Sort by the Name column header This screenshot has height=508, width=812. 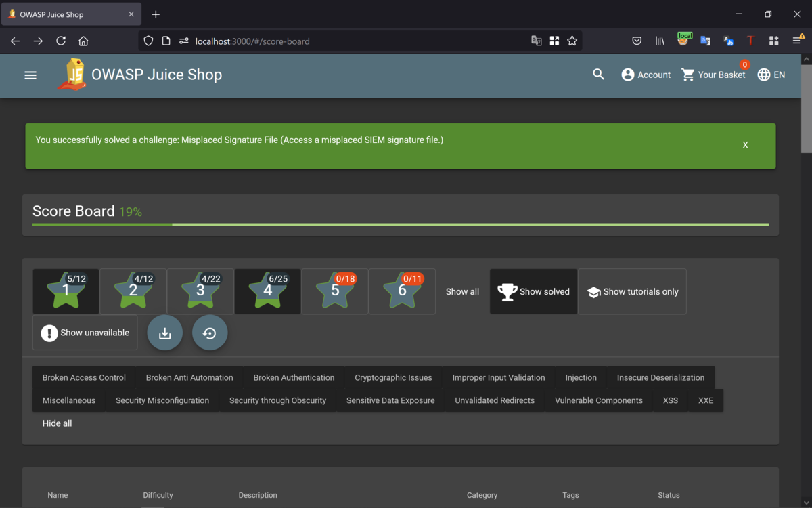58,495
